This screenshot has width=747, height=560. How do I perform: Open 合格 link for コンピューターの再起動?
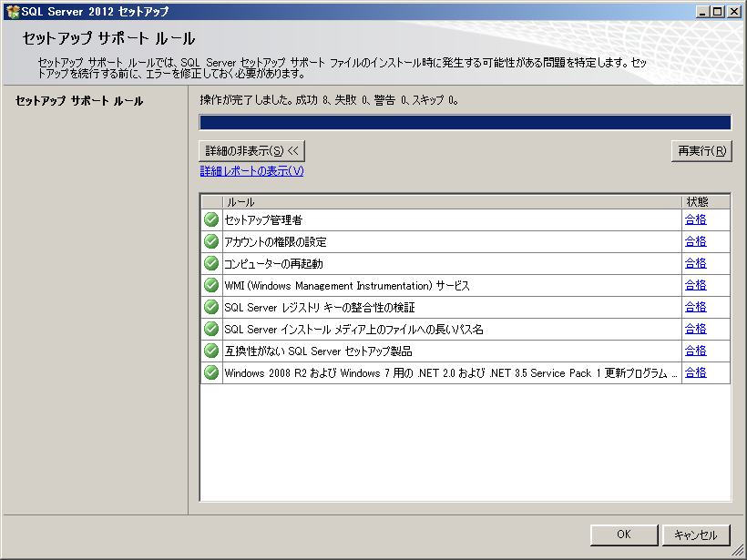point(695,263)
